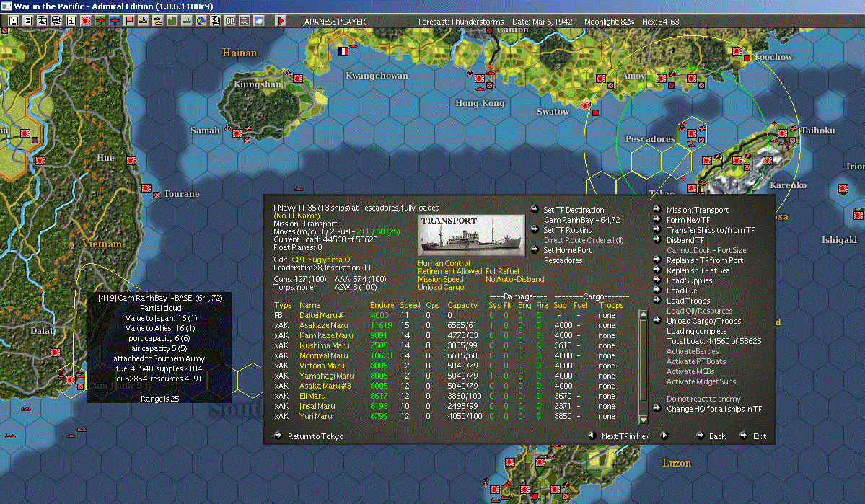Toggle Retirement Allowed setting
This screenshot has height=504, width=865.
click(449, 271)
